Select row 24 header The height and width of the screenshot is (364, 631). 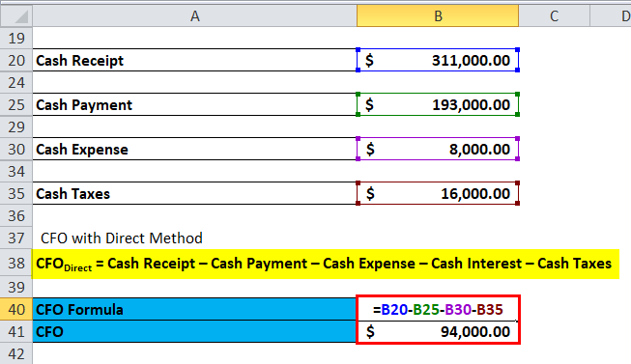(x=16, y=82)
